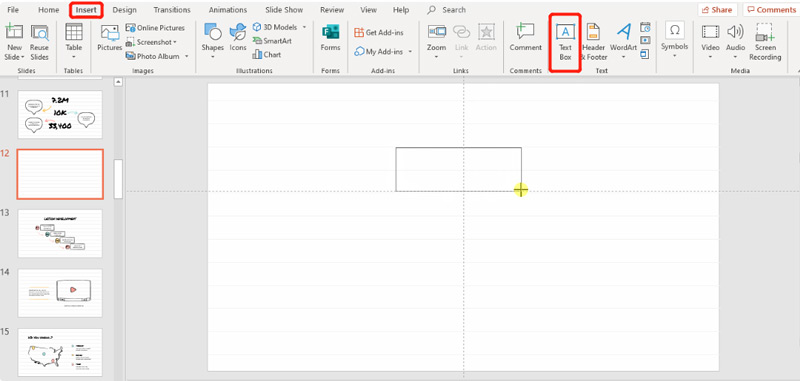
Task: Insert a SmartArt graphic
Action: tap(272, 41)
